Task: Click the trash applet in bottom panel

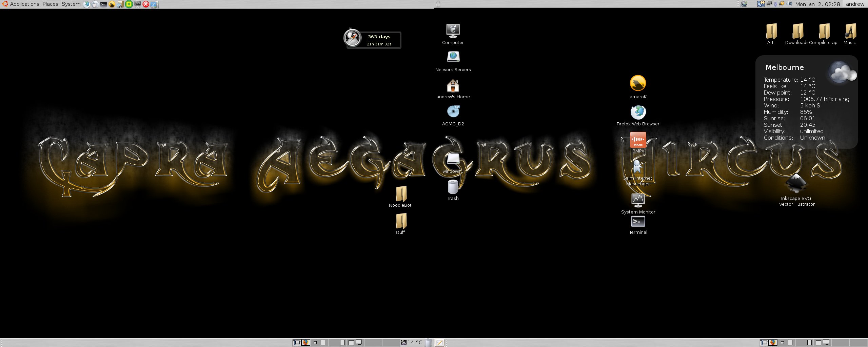Action: click(429, 343)
